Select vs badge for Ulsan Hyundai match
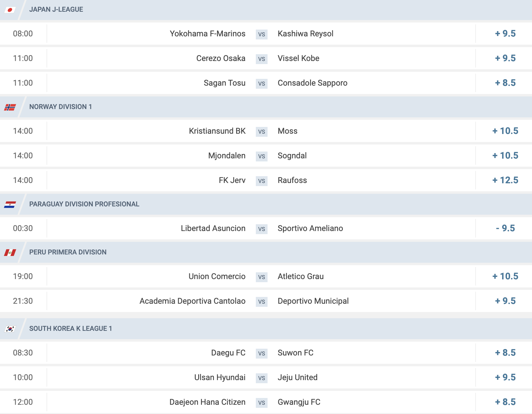 (262, 378)
